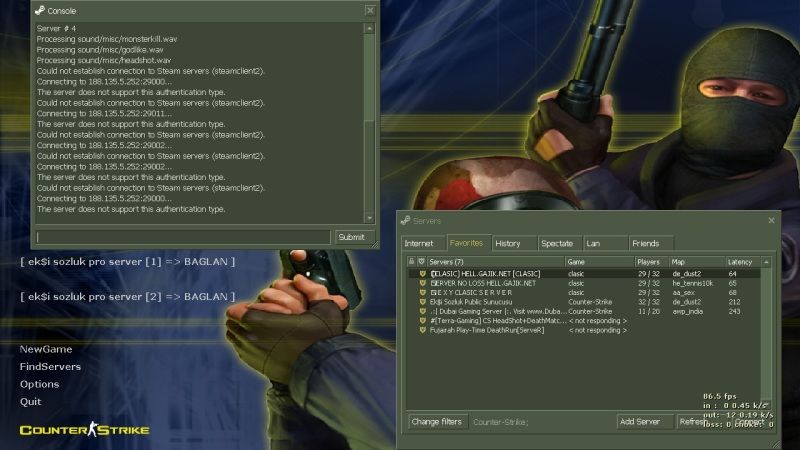Open Options from main menu
The height and width of the screenshot is (450, 800).
[39, 384]
